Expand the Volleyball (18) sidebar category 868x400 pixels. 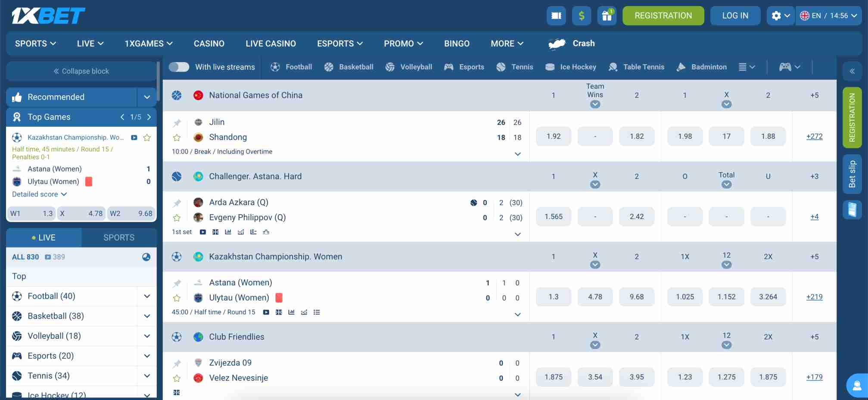(147, 336)
